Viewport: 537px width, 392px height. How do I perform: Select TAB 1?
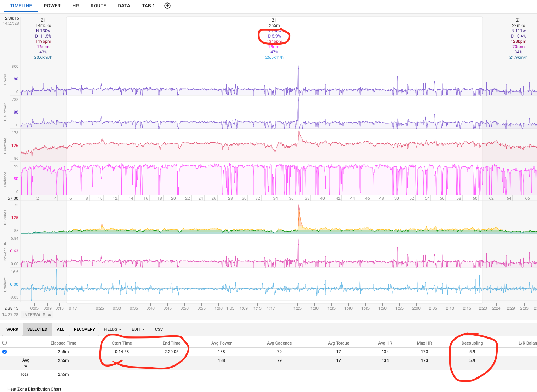tap(148, 6)
